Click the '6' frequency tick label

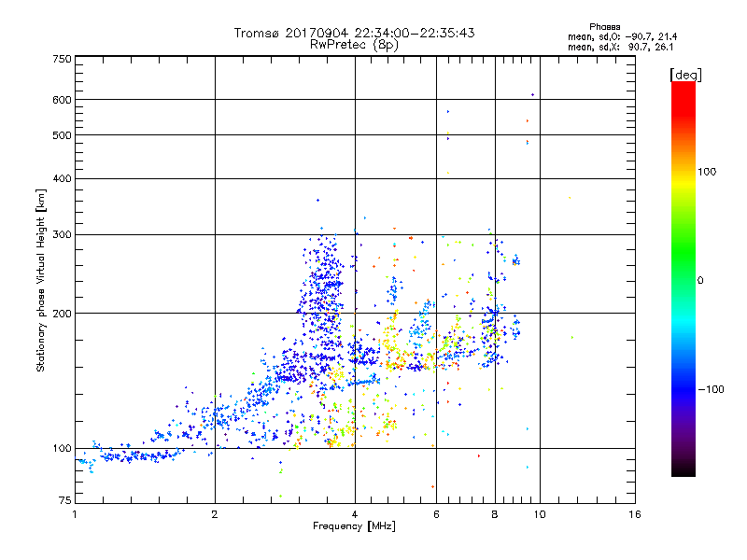(436, 514)
